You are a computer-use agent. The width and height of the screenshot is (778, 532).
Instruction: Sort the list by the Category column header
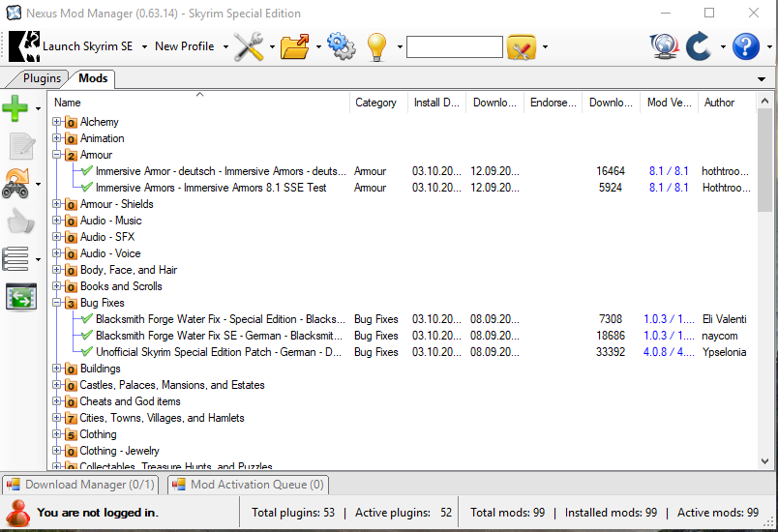click(x=375, y=103)
